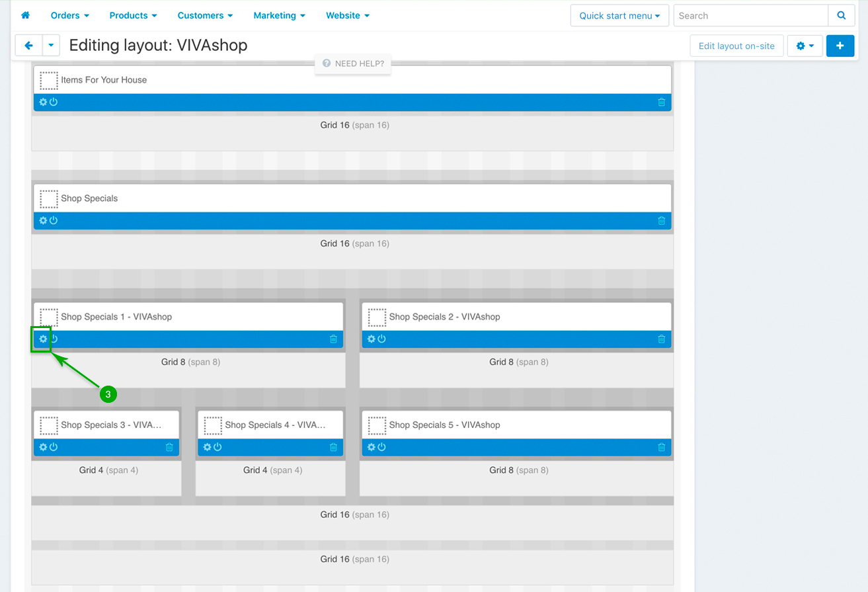Click the NEED HELP? link
The image size is (868, 592).
point(353,63)
